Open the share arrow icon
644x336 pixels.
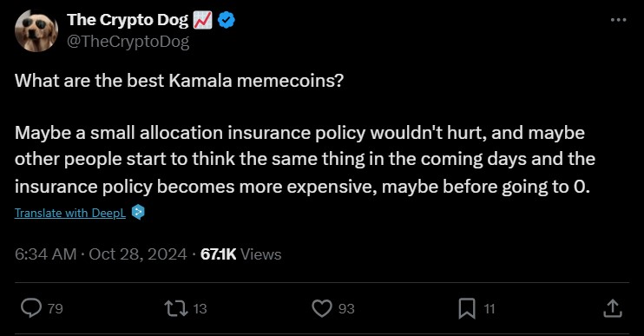[x=613, y=308]
